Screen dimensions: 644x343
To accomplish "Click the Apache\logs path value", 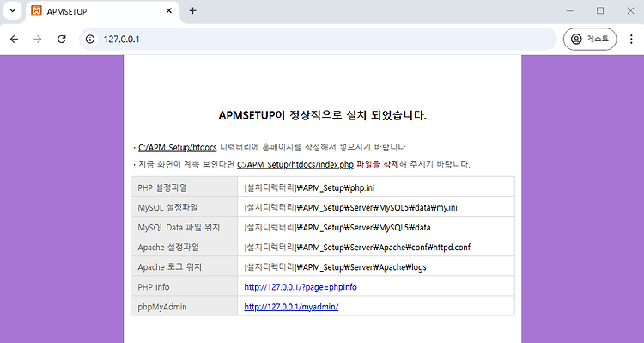I will 335,266.
